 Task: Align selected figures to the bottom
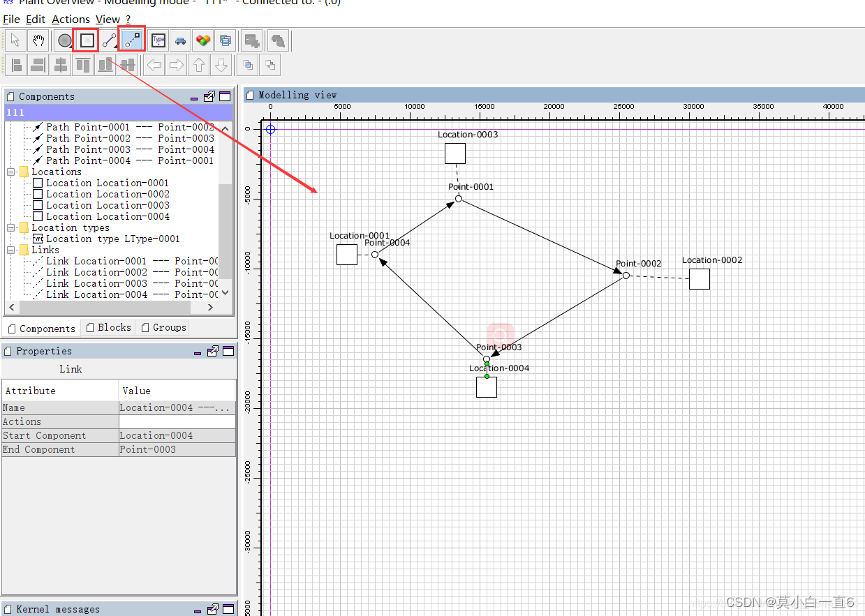tap(105, 66)
